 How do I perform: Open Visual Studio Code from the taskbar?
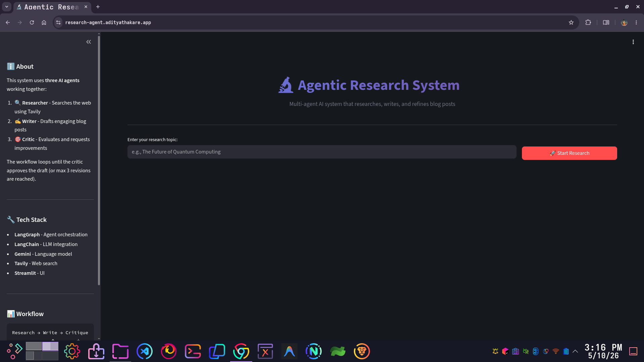(145, 351)
